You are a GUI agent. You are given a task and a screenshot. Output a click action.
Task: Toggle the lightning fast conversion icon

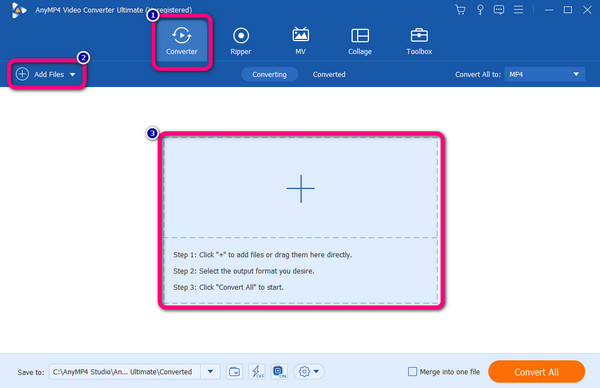click(x=257, y=372)
